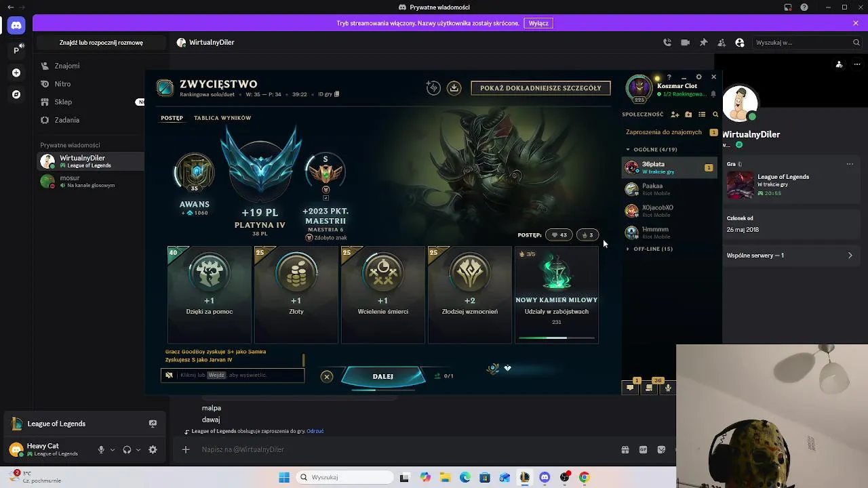Open headphone output options dropdown
The image size is (868, 488).
click(x=138, y=449)
